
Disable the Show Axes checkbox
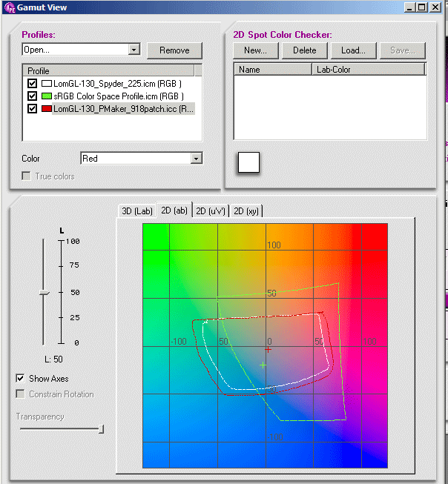pos(20,379)
